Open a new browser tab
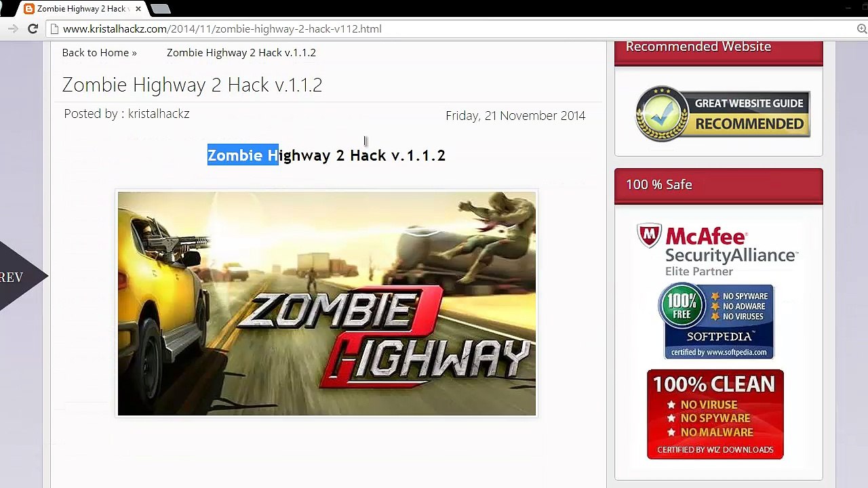This screenshot has width=868, height=488. [161, 9]
